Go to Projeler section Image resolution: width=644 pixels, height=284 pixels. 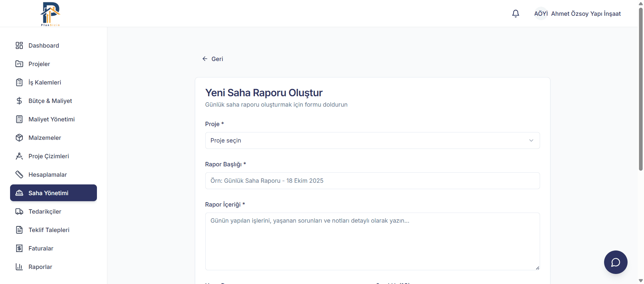click(53, 64)
